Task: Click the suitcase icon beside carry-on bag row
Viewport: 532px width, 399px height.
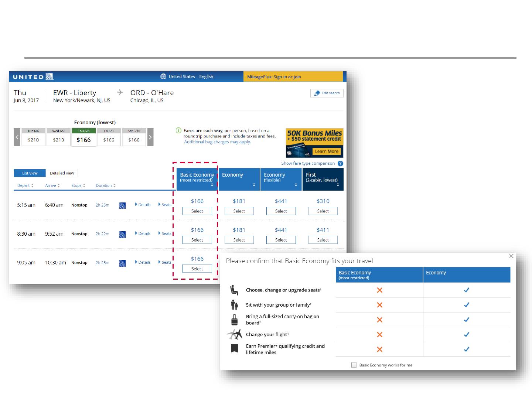Action: tap(234, 320)
